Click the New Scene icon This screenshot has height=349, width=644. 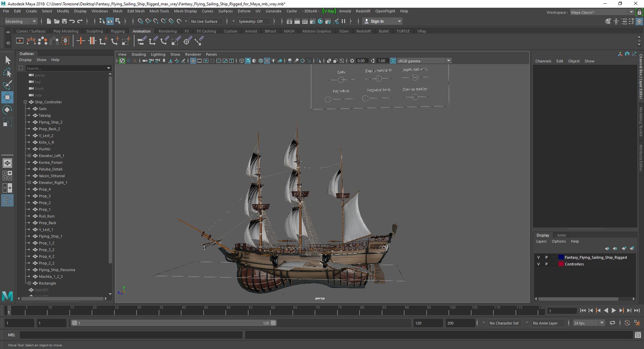click(49, 21)
